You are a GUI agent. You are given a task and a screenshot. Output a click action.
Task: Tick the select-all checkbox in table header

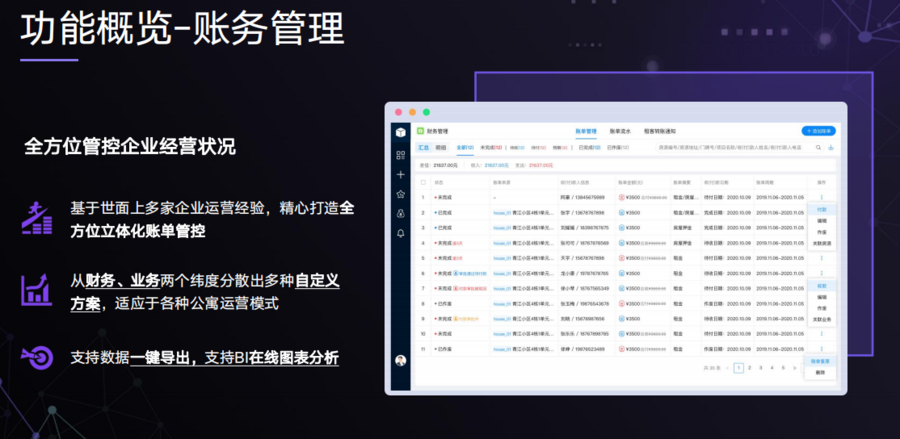[x=423, y=182]
